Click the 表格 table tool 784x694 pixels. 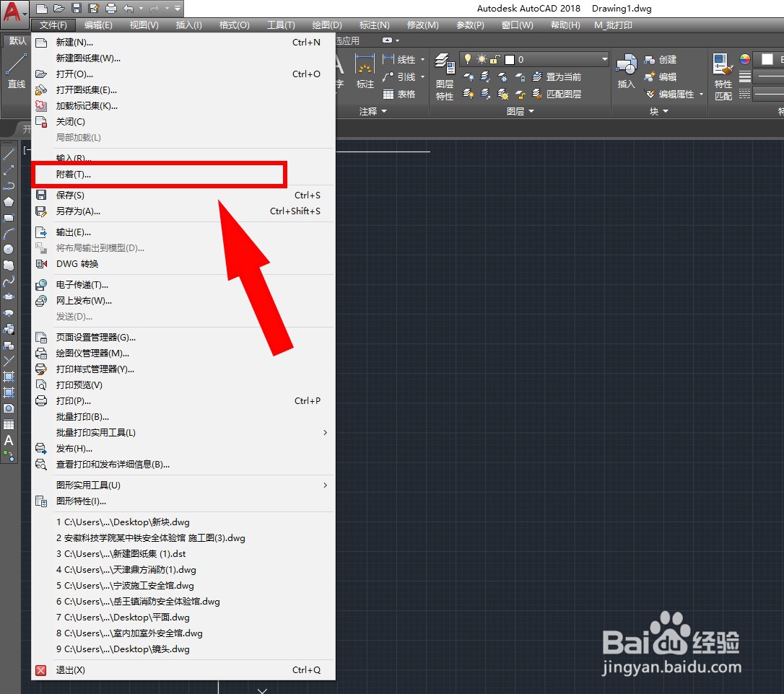point(399,94)
